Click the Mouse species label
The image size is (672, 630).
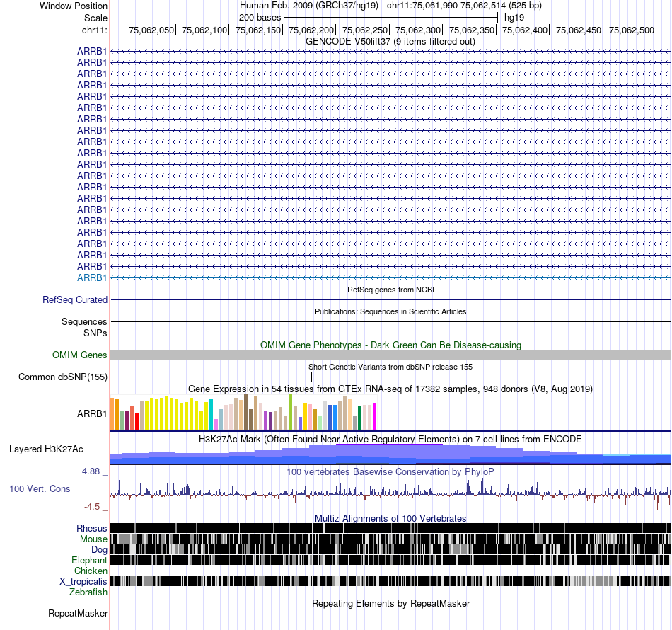tap(93, 539)
